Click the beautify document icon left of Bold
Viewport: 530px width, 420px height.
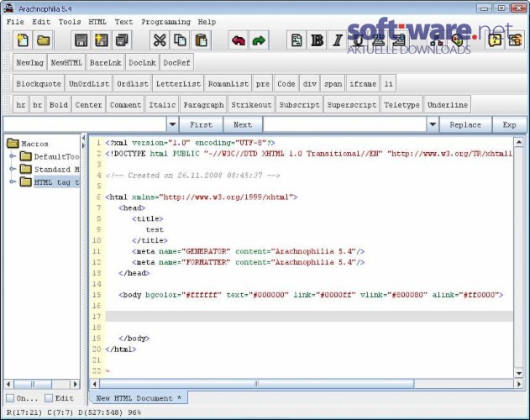point(296,40)
